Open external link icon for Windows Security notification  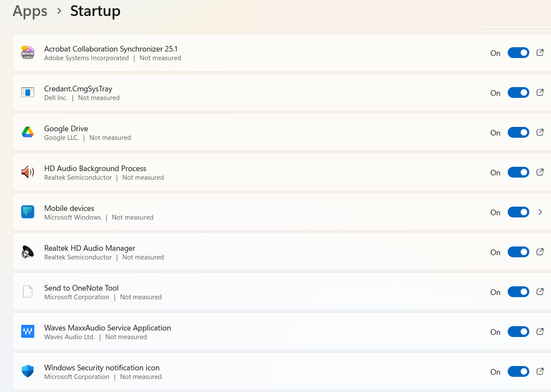[540, 371]
